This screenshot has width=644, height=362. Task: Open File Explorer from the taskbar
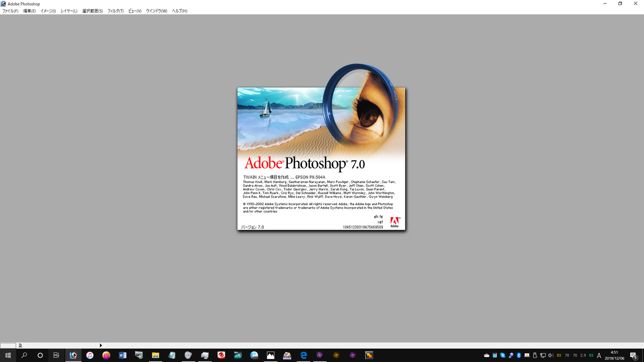(x=155, y=355)
